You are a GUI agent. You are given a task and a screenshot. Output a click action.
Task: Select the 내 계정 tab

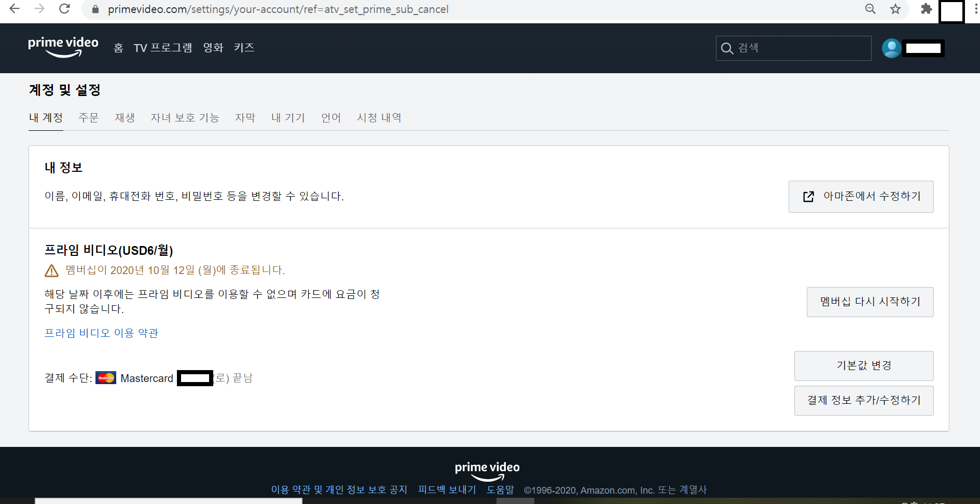pyautogui.click(x=46, y=118)
